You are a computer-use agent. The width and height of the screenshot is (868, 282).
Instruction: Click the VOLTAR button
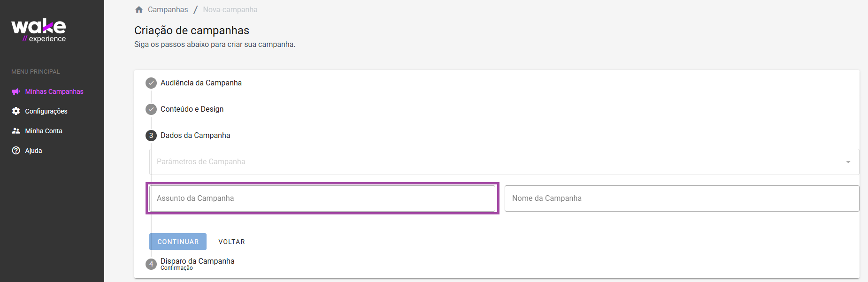[231, 242]
